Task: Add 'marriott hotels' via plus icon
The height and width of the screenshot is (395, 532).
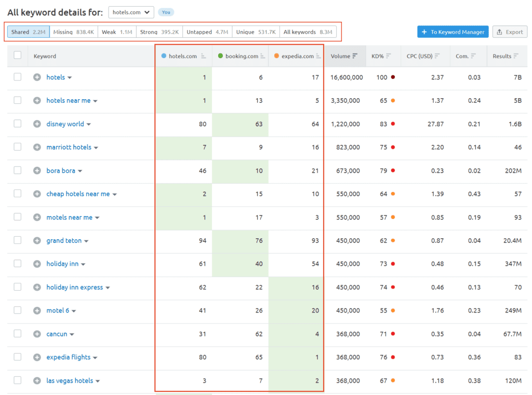Action: (x=37, y=147)
